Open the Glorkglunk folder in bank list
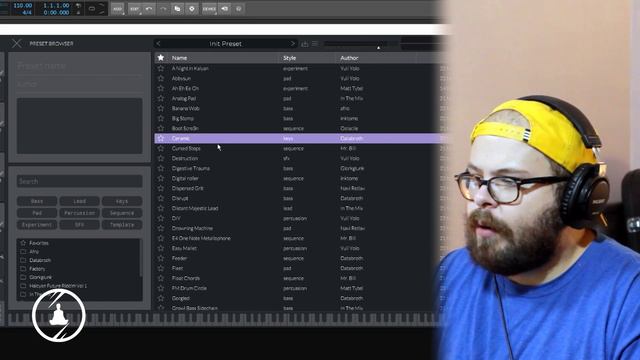 click(40, 278)
